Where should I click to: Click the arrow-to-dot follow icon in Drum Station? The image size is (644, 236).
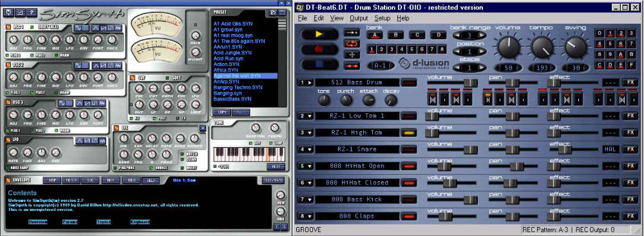tap(352, 32)
